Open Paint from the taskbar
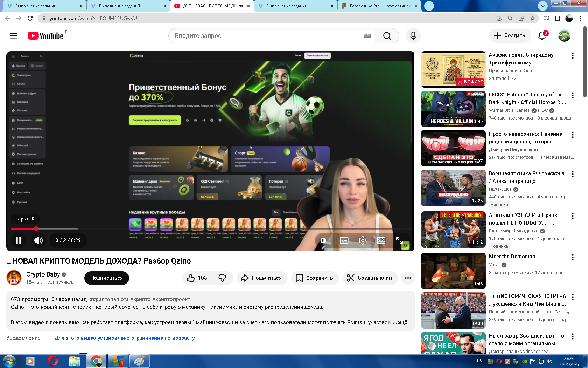This screenshot has height=368, width=588. pos(139,361)
